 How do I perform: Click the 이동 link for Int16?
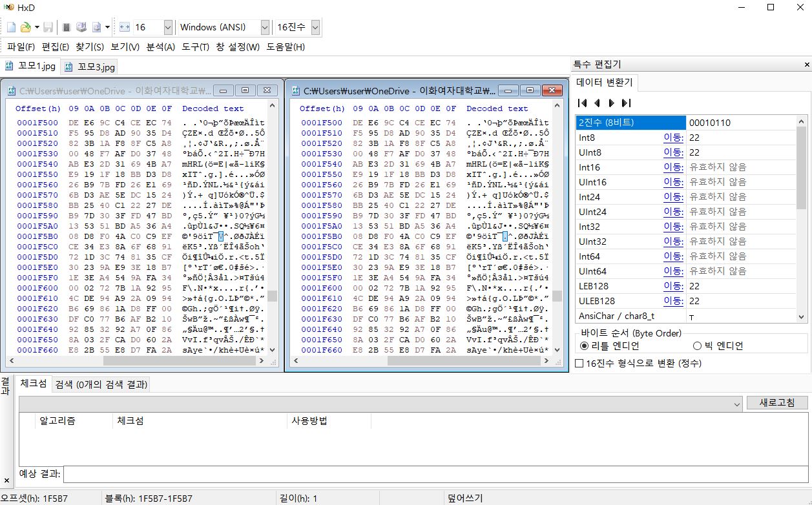point(673,167)
